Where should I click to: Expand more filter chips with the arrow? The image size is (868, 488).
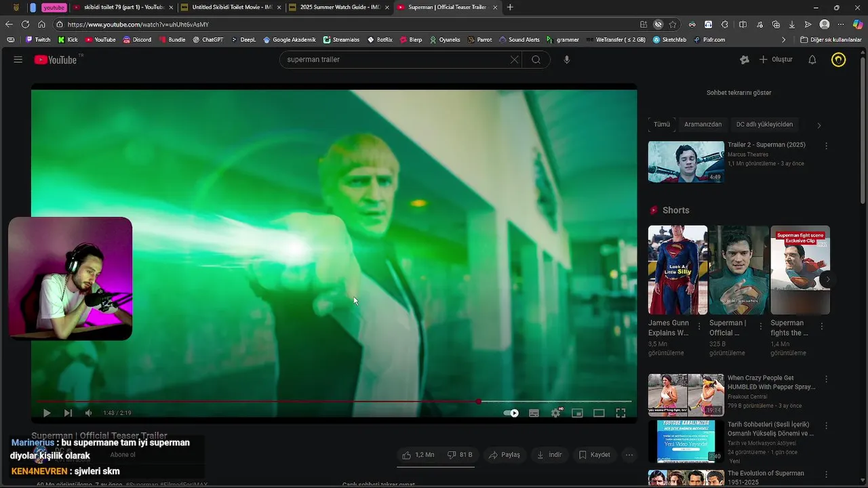[818, 125]
